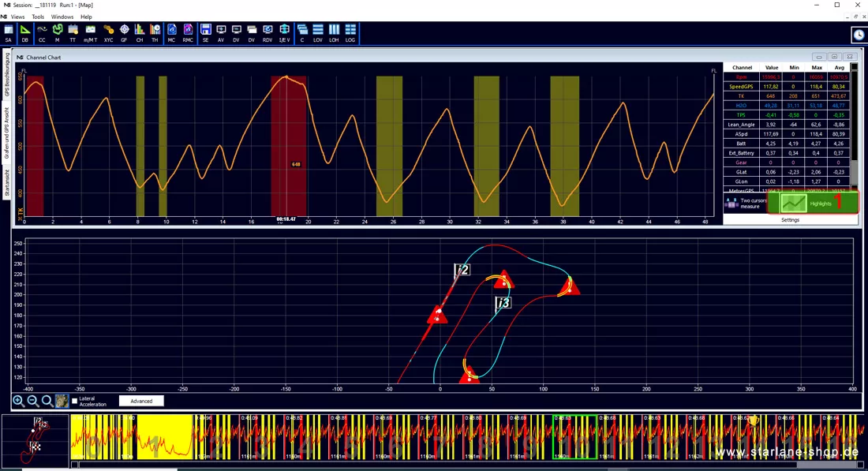This screenshot has height=471, width=868.
Task: Click the M track map icon
Action: tap(57, 33)
